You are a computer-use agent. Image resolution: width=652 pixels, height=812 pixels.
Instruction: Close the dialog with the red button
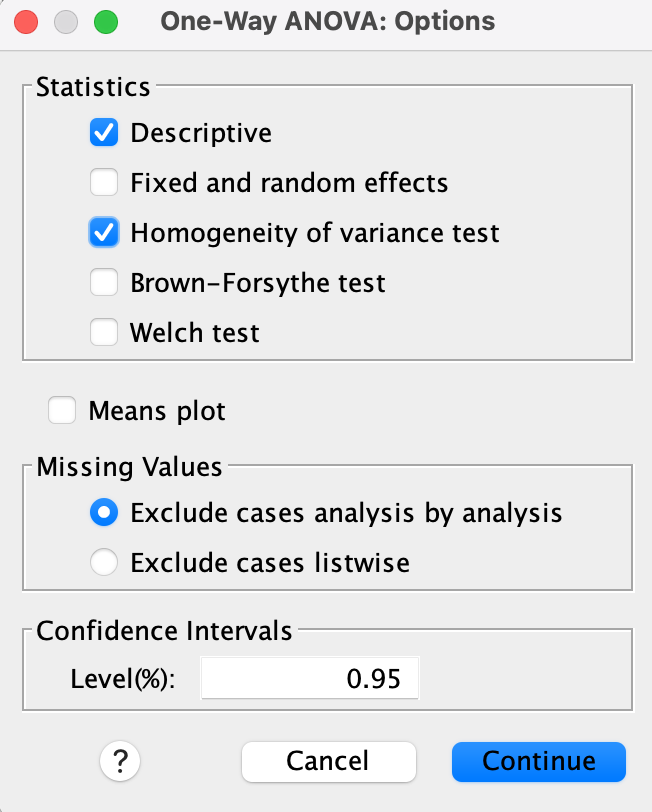[x=27, y=21]
